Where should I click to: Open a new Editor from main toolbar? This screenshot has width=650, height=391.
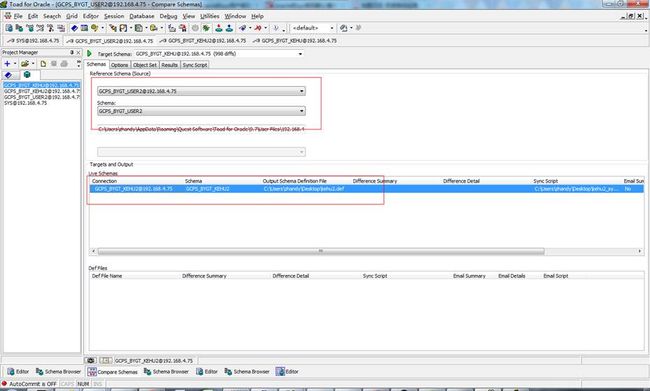coord(9,28)
